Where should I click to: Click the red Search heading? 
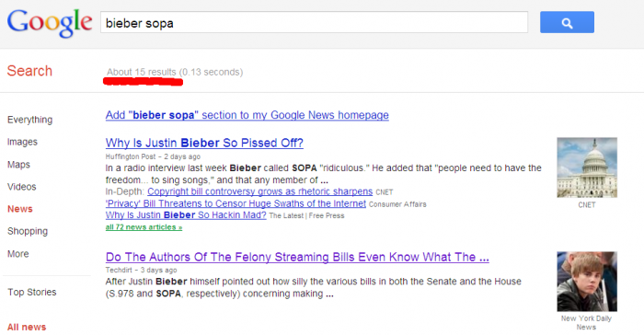pyautogui.click(x=29, y=71)
